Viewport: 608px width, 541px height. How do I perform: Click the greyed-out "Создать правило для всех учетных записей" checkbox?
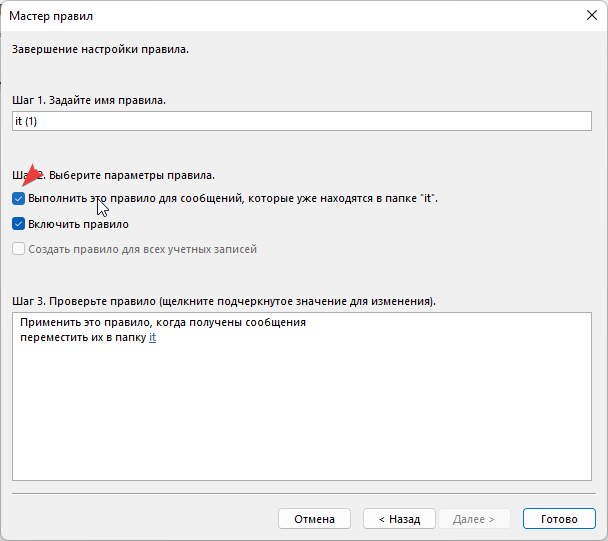point(19,249)
